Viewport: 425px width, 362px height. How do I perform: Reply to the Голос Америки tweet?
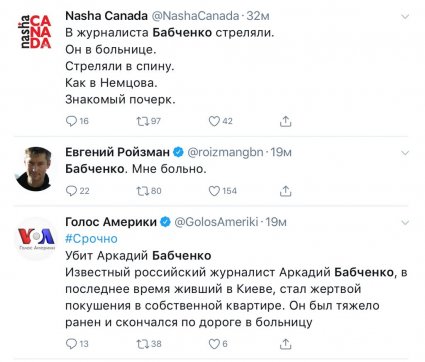71,344
